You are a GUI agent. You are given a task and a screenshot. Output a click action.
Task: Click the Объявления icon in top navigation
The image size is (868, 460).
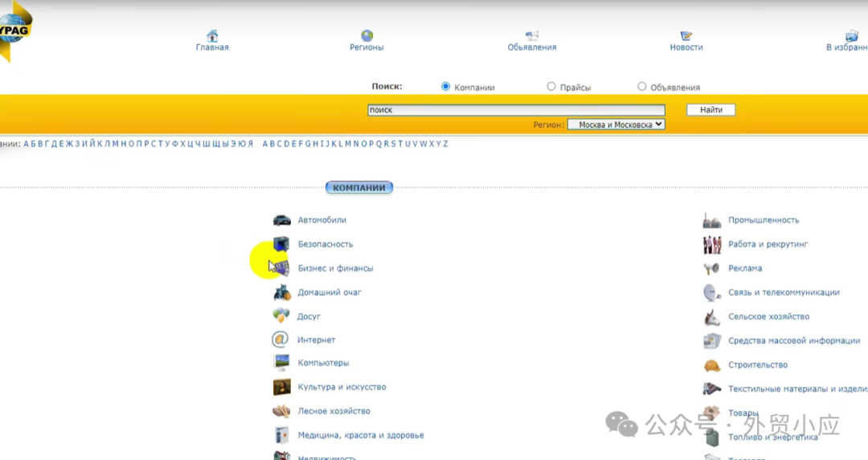coord(531,36)
